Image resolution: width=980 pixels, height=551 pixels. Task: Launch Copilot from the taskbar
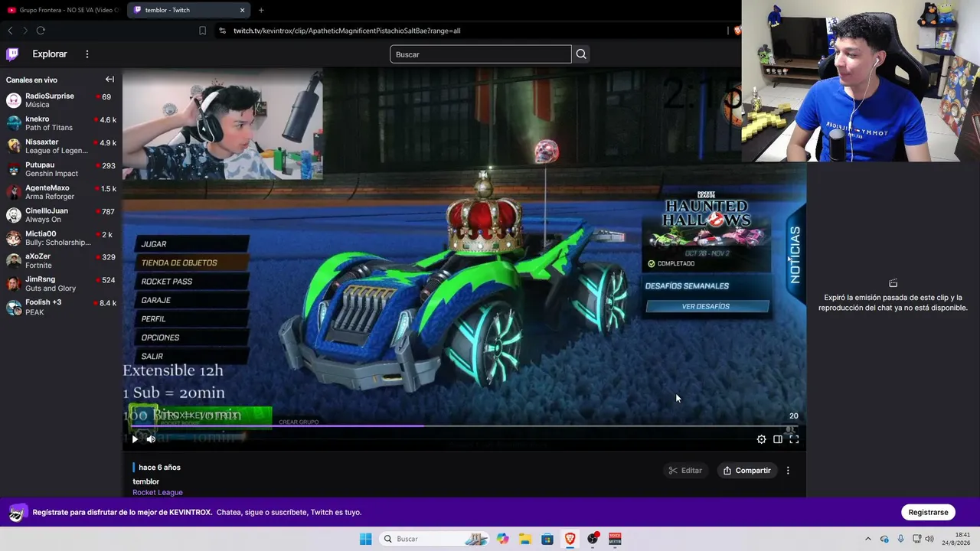tap(502, 539)
